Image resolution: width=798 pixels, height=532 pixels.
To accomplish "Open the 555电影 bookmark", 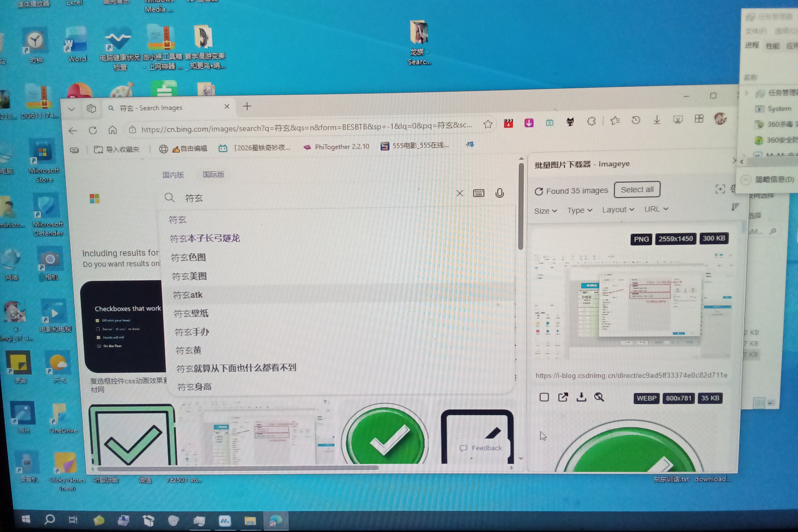I will click(x=415, y=146).
